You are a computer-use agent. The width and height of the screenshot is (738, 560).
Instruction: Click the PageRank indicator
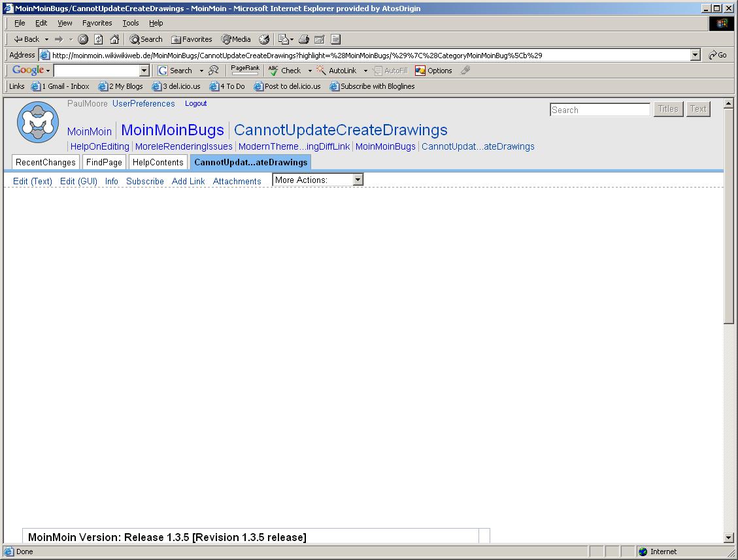point(244,70)
